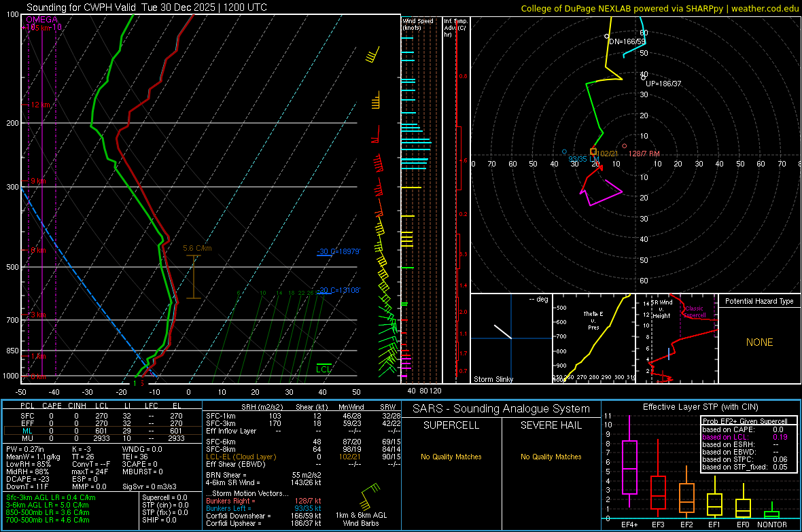This screenshot has height=532, width=802.
Task: Click the 'SUPERCELL' SARS column header
Action: point(451,425)
